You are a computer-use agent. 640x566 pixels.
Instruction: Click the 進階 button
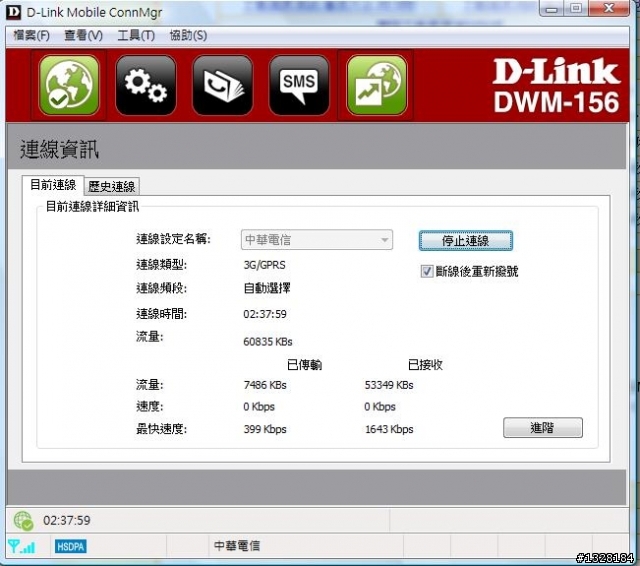coord(542,427)
